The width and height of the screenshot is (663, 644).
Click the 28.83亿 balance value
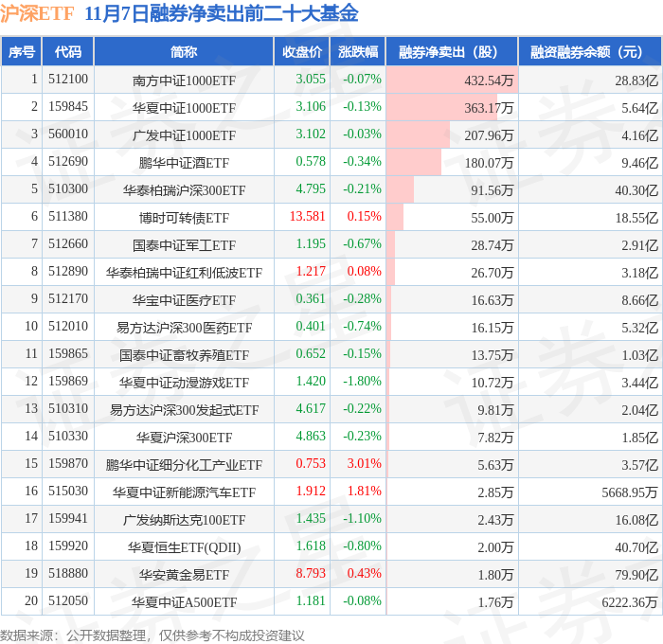636,80
